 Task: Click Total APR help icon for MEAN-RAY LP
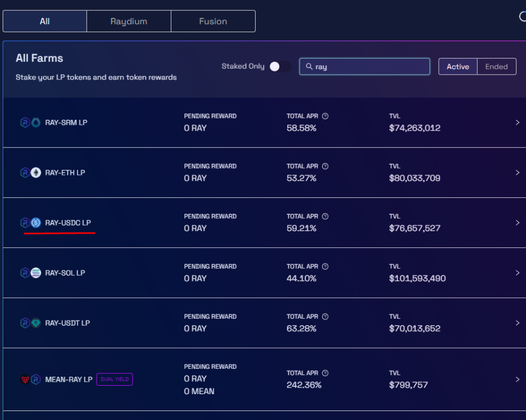click(x=325, y=373)
